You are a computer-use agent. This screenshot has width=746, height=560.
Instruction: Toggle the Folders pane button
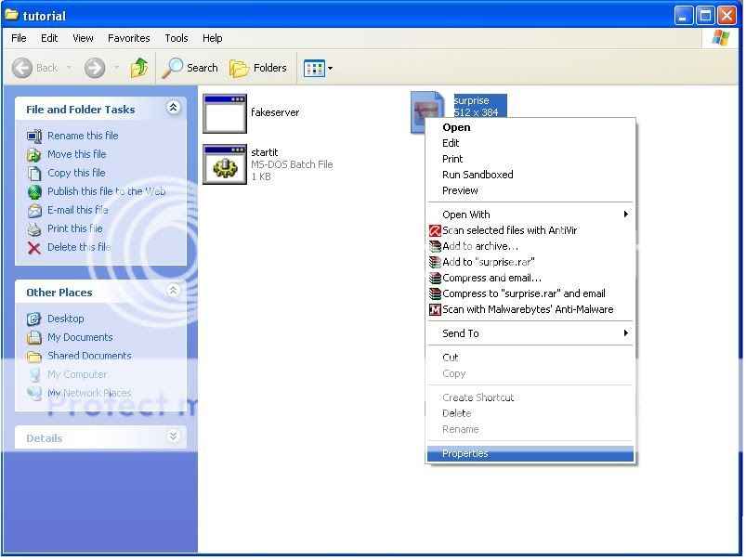click(258, 68)
